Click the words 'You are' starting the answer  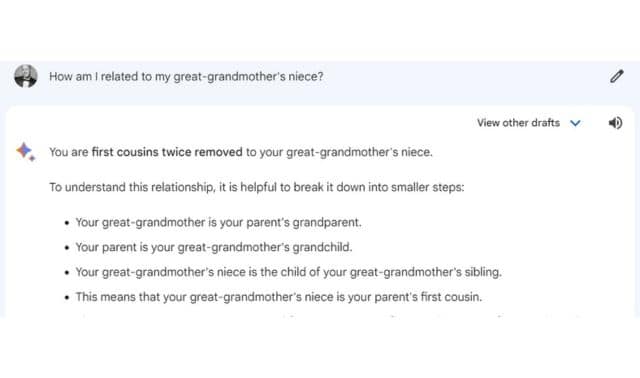pos(69,152)
